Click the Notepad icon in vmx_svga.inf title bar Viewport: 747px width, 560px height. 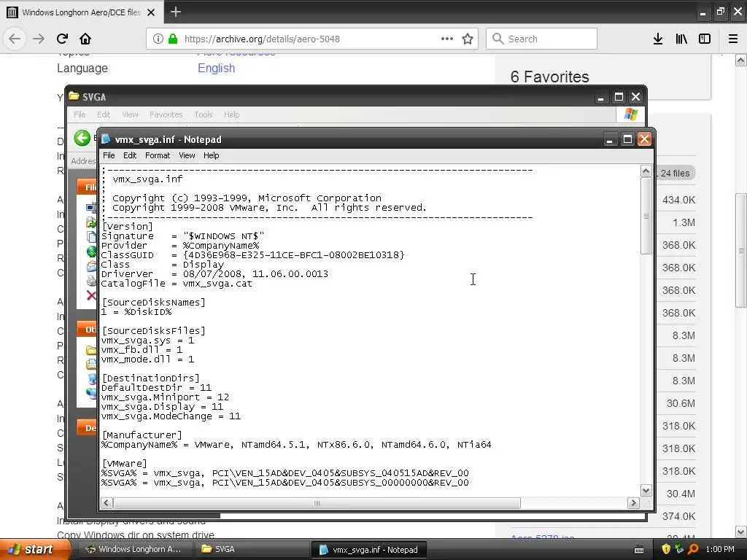[107, 139]
